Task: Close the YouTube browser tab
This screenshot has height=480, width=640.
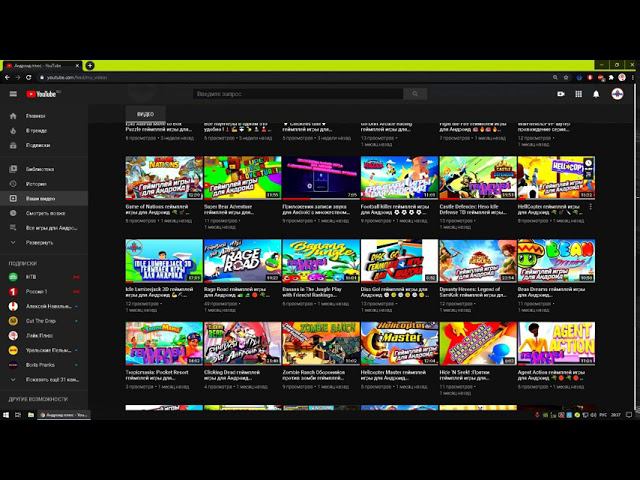Action: click(77, 65)
